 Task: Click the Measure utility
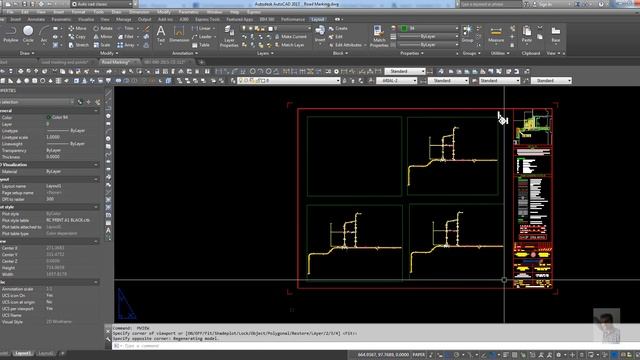click(x=496, y=34)
